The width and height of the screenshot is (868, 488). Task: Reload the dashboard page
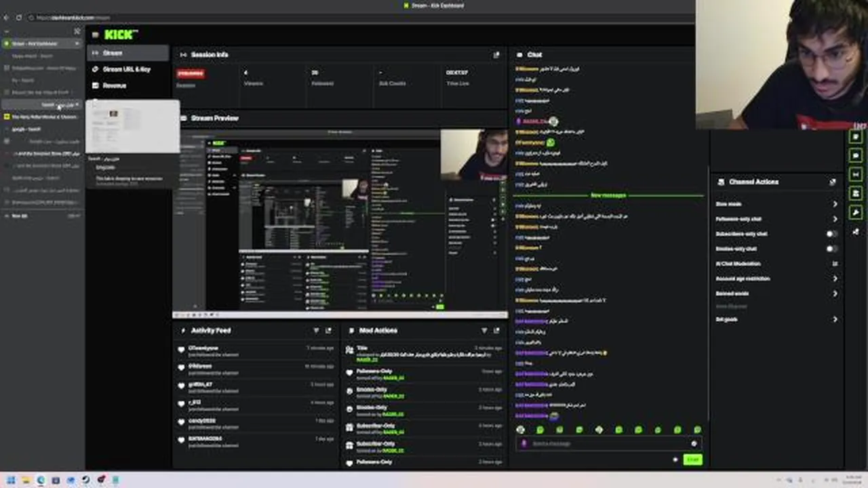click(x=18, y=18)
